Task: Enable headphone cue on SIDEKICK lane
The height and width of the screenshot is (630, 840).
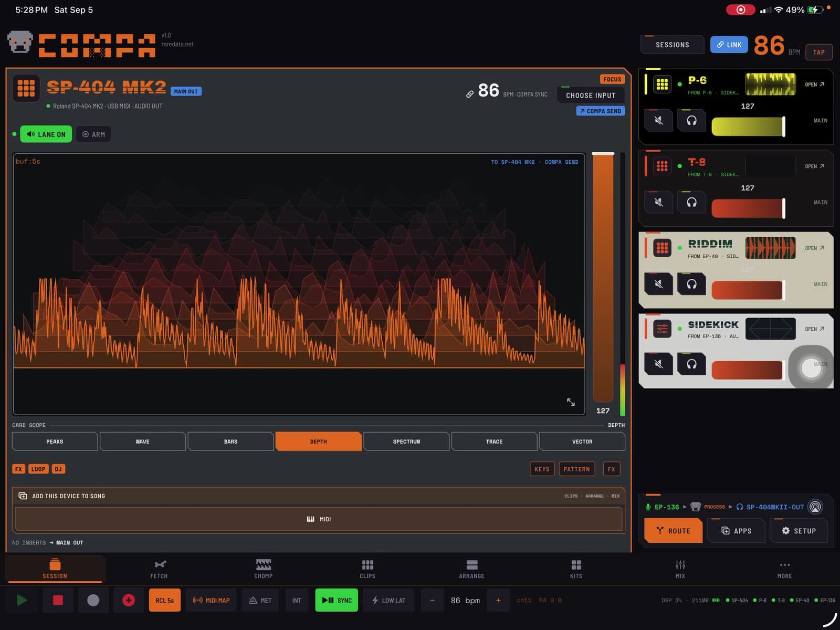Action: [691, 364]
